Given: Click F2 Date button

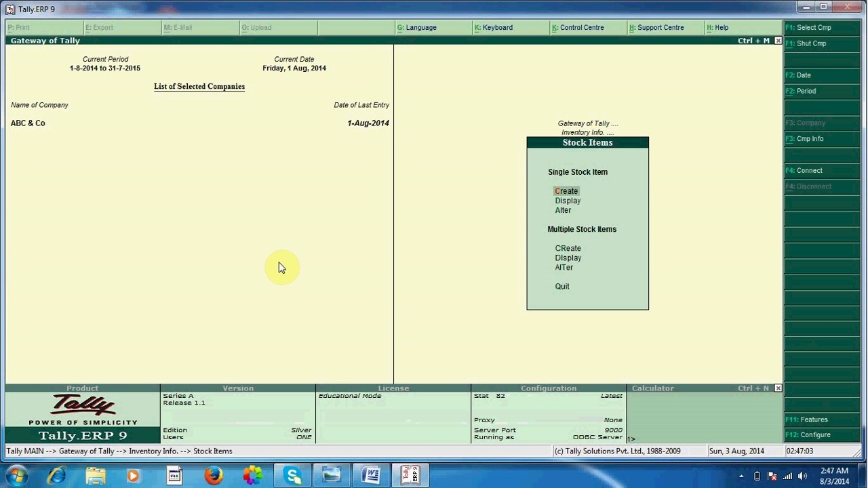Looking at the screenshot, I should tap(822, 75).
